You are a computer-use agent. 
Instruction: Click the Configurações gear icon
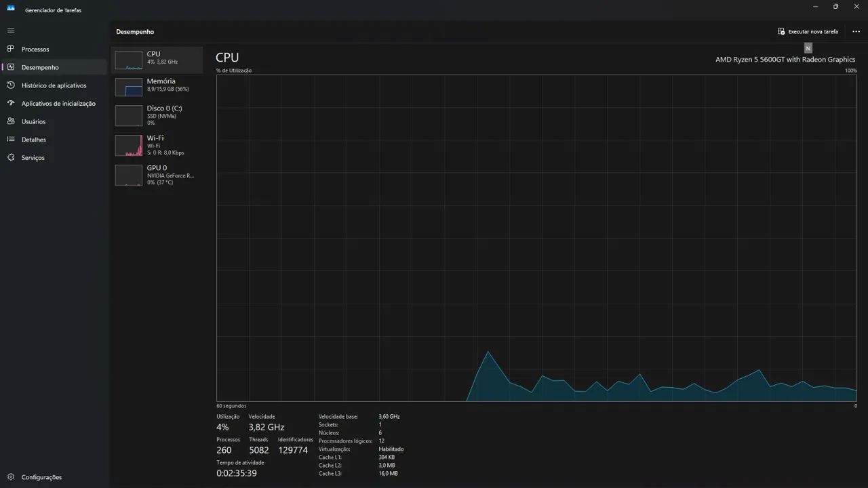[x=11, y=477]
